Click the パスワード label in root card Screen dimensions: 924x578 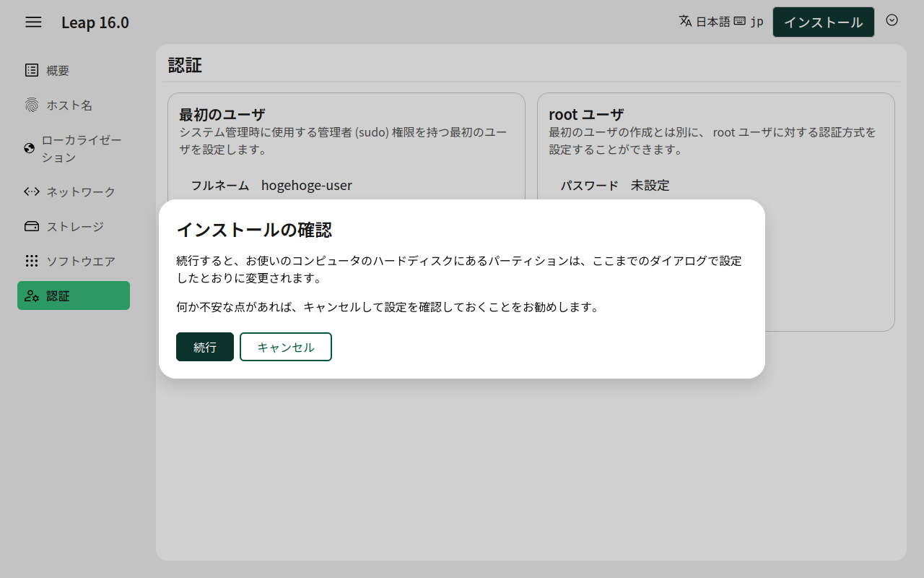590,186
